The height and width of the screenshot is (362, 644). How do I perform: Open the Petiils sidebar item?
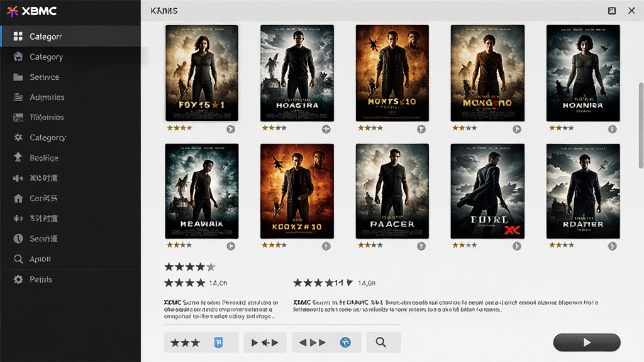coord(70,280)
